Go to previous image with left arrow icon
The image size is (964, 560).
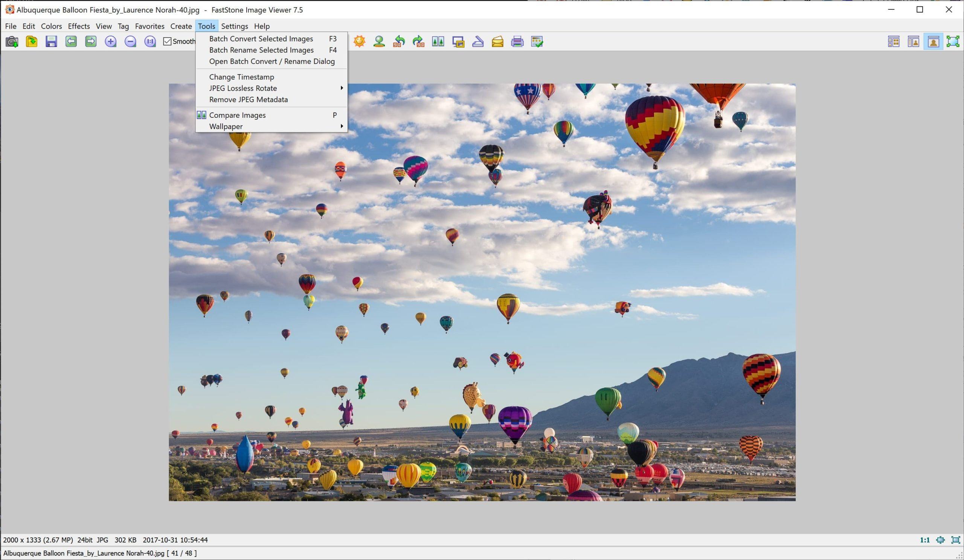(x=71, y=41)
